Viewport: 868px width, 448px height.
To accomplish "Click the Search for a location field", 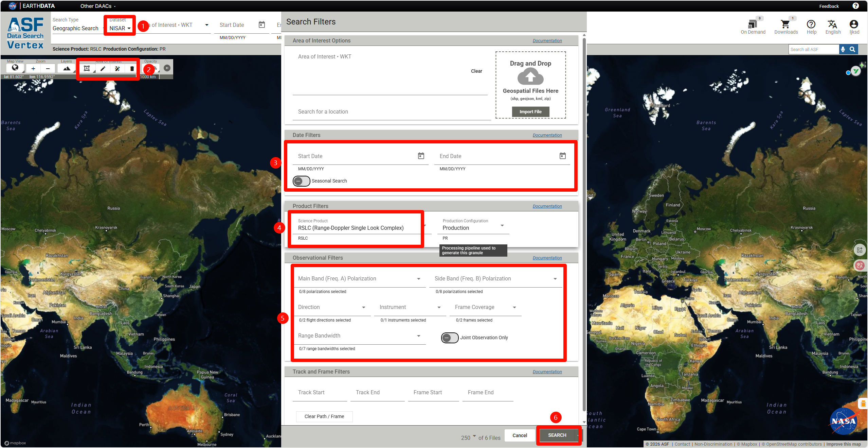I will (392, 111).
